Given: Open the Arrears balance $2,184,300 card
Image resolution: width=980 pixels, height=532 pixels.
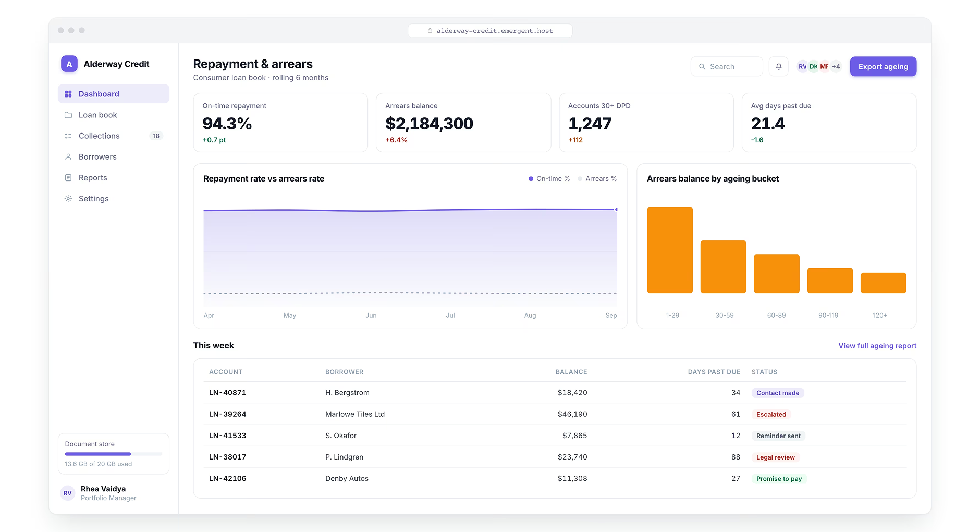Looking at the screenshot, I should 463,123.
